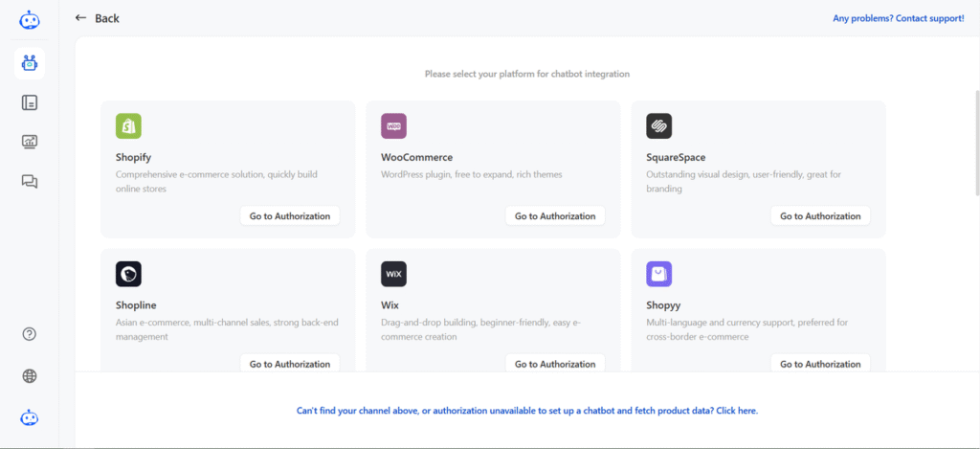980x449 pixels.
Task: Open the conversations chat bubbles icon
Action: pyautogui.click(x=30, y=181)
